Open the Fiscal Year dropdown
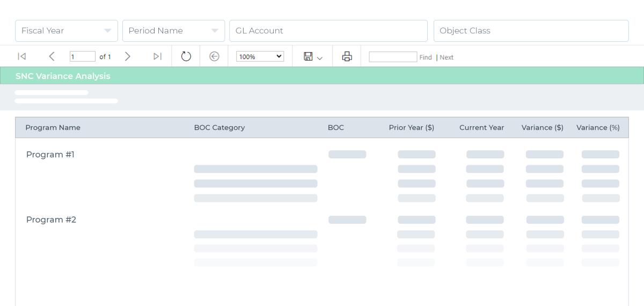 [67, 31]
